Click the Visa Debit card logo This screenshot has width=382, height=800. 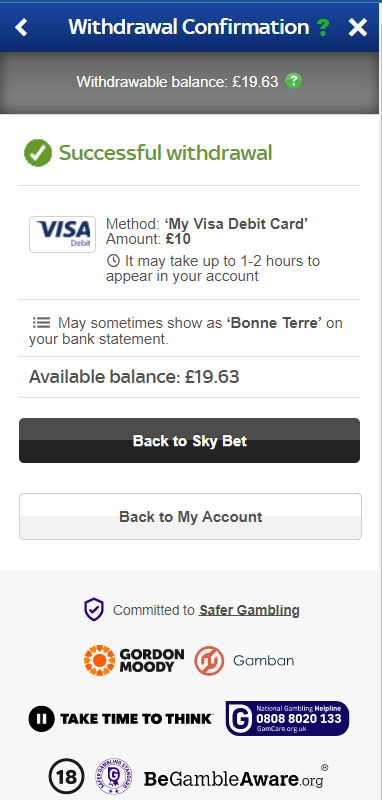point(62,234)
